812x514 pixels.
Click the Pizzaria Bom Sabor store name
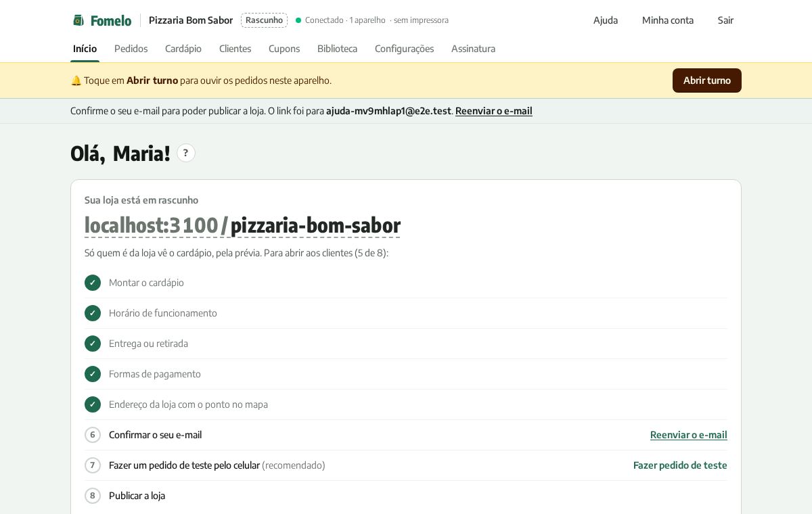click(x=191, y=20)
